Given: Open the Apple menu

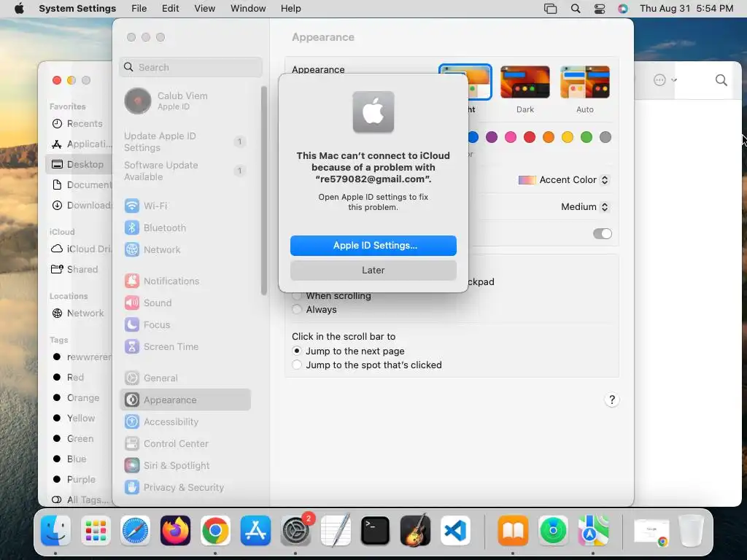Looking at the screenshot, I should point(19,9).
